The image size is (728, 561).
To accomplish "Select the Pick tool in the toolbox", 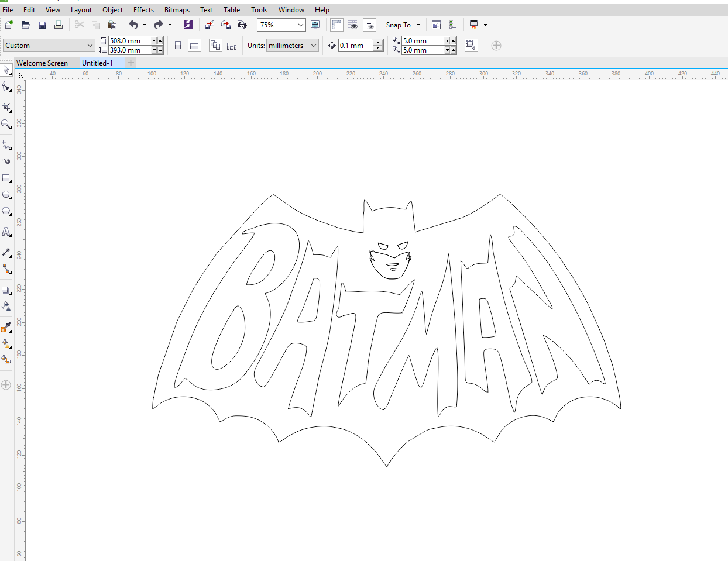I will click(x=6, y=70).
